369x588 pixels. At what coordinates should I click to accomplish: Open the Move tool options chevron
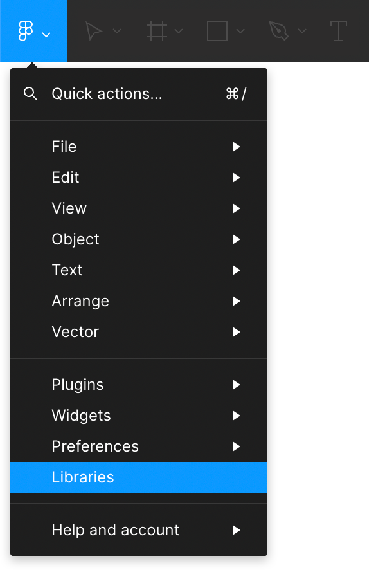(x=117, y=31)
